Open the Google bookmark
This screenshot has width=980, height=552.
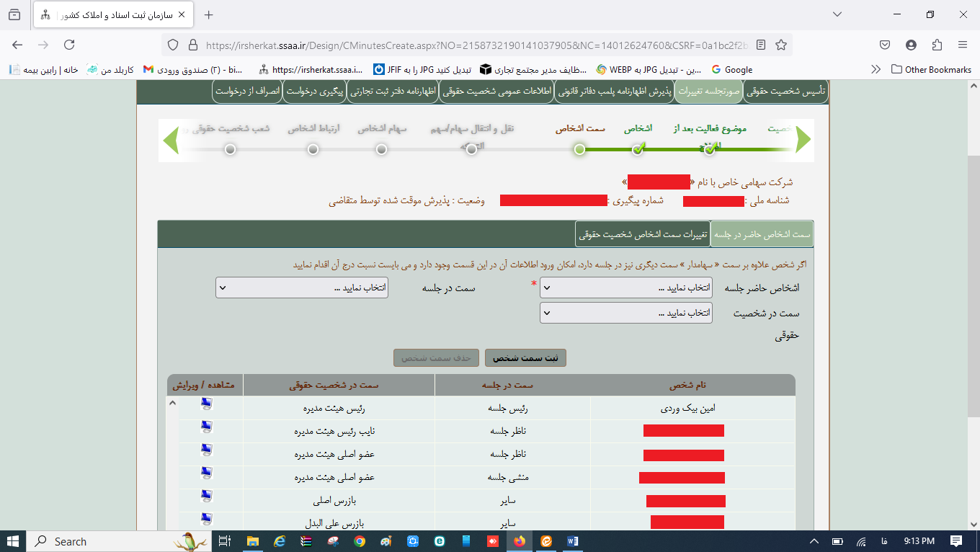731,69
